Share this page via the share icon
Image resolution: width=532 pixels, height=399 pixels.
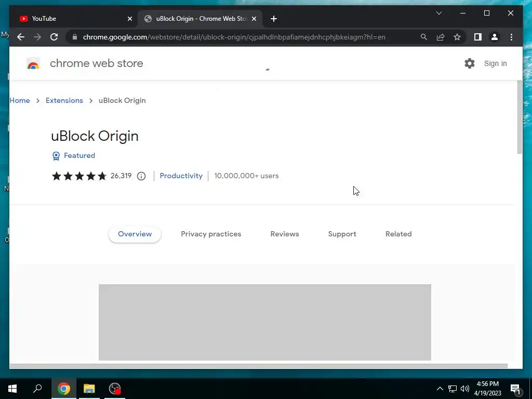click(x=441, y=37)
